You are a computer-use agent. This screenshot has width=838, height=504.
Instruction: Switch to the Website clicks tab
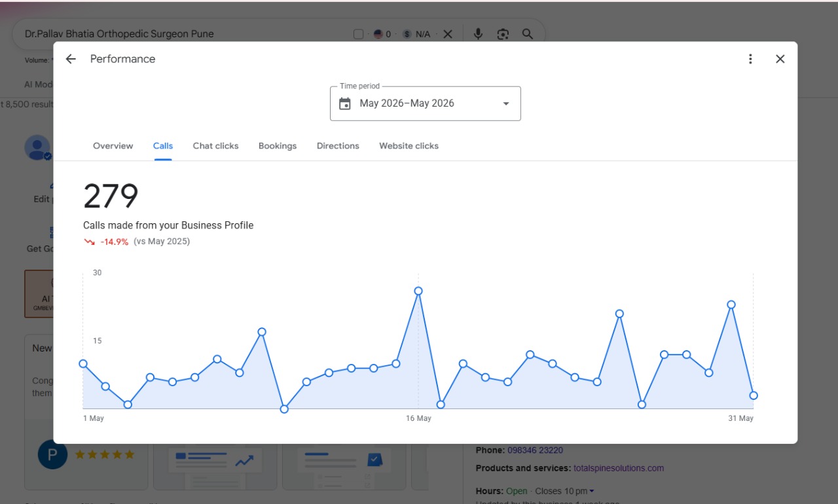click(409, 146)
